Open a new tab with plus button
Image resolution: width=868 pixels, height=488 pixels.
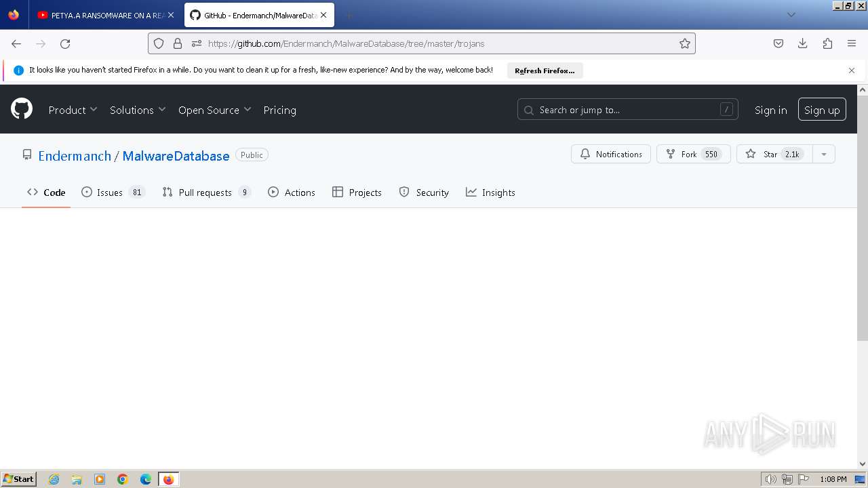[349, 15]
